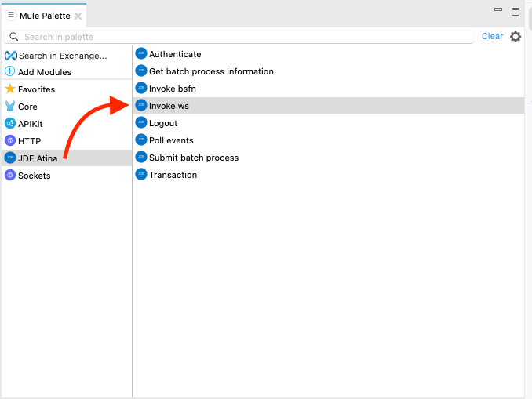Viewport: 532px width, 399px height.
Task: Select the Core module icon
Action: point(10,107)
